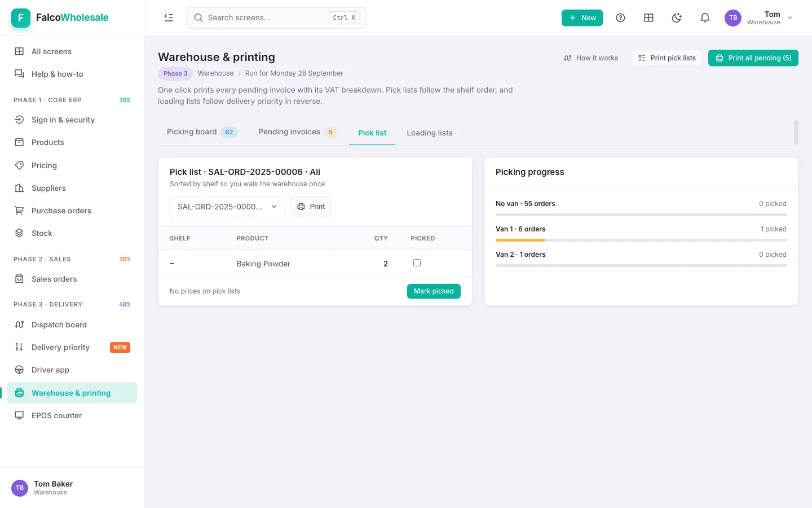Open the How it works link
The height and width of the screenshot is (508, 812).
click(591, 58)
